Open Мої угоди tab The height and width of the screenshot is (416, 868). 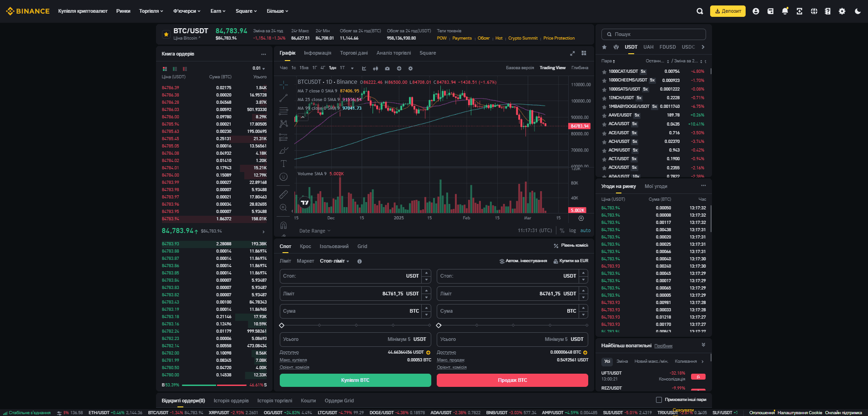[656, 186]
